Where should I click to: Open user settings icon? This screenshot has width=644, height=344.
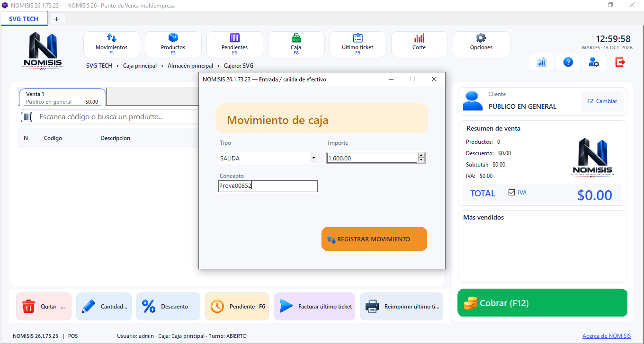[x=594, y=62]
